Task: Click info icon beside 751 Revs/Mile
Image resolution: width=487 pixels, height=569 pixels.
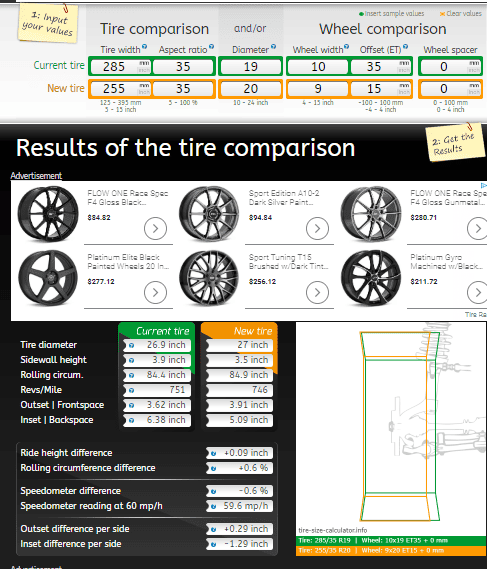Action: (x=131, y=390)
